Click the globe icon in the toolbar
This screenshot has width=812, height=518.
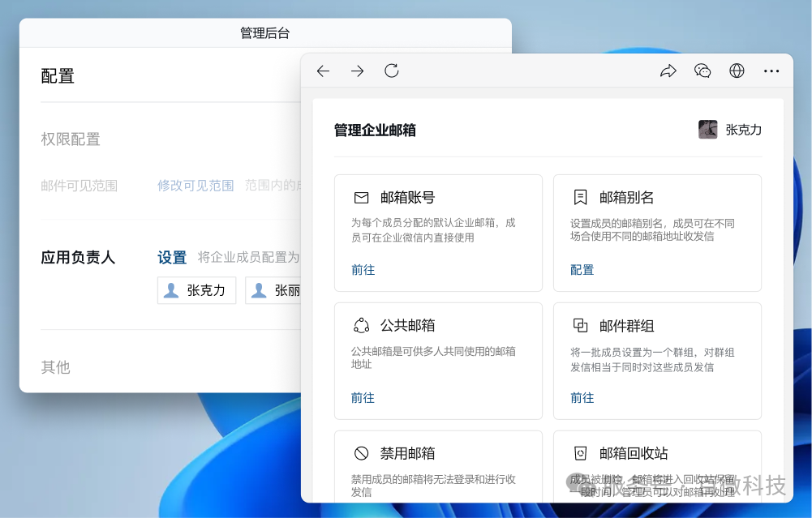click(x=737, y=71)
